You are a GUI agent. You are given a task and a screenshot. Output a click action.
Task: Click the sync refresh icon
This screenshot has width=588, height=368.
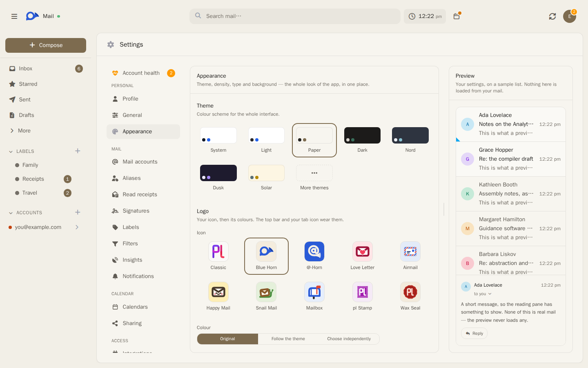552,16
